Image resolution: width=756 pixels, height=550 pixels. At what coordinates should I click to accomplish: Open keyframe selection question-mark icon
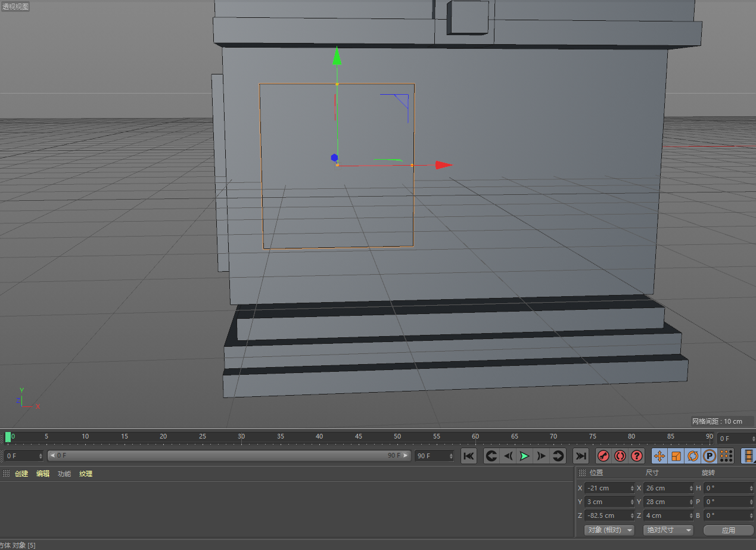pyautogui.click(x=637, y=456)
